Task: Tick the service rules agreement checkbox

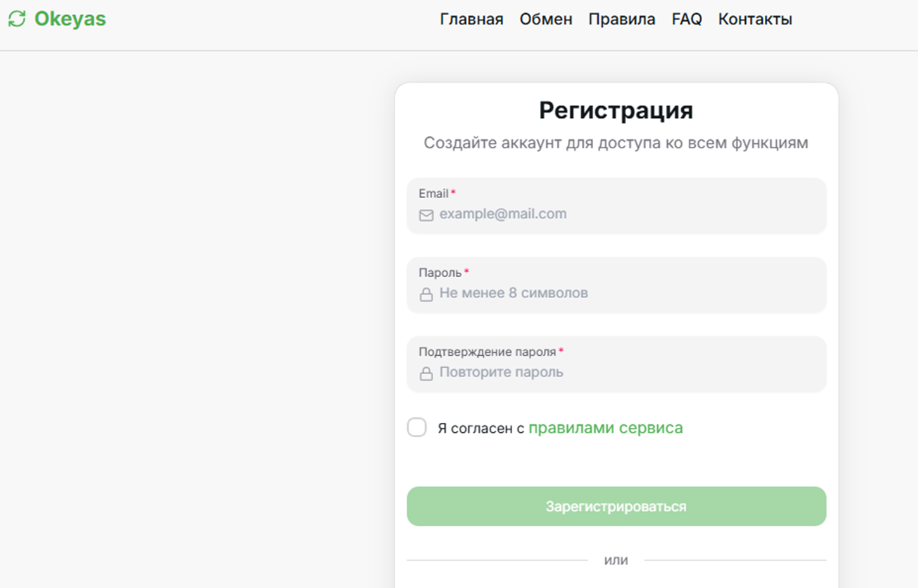Action: (417, 427)
